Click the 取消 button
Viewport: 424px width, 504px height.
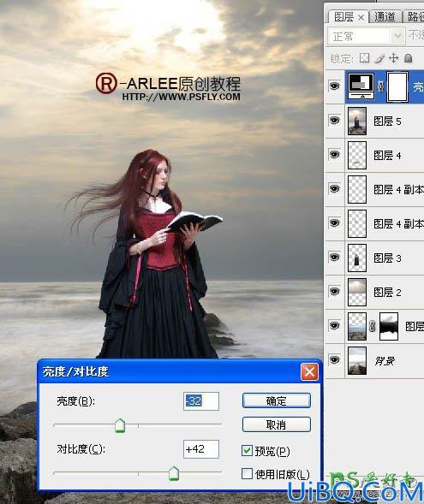pyautogui.click(x=277, y=424)
